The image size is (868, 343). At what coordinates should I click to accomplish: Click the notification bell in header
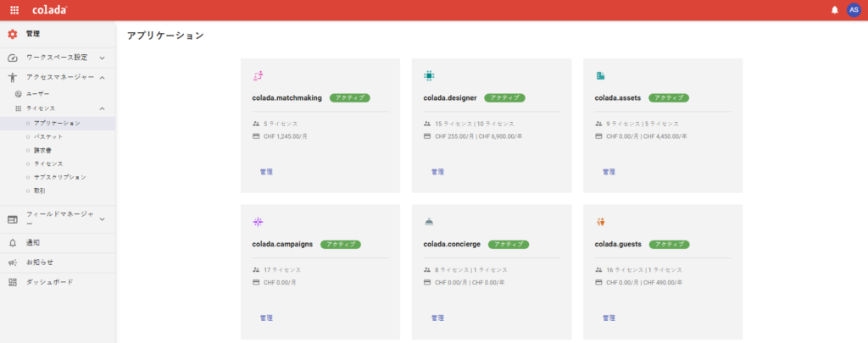pyautogui.click(x=835, y=10)
